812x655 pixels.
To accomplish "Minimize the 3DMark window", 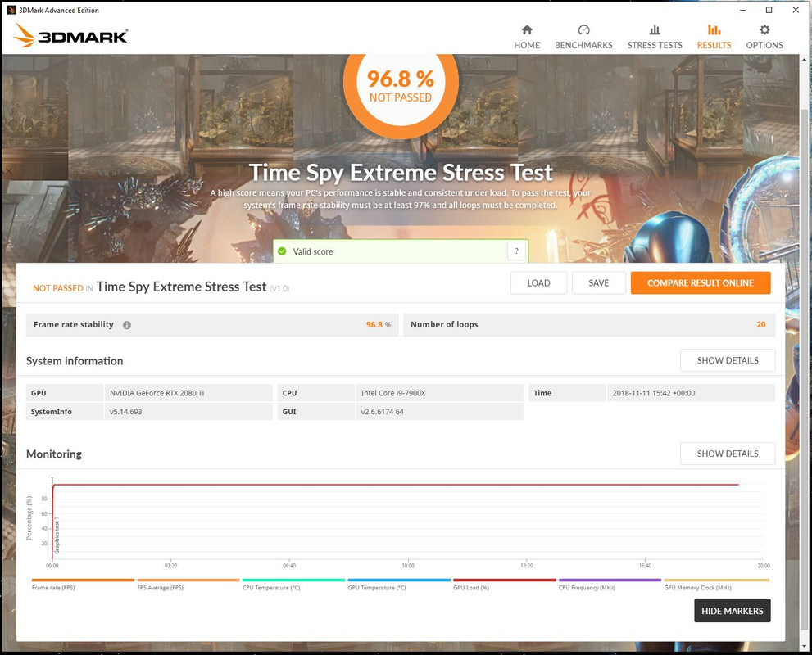I will click(x=743, y=10).
